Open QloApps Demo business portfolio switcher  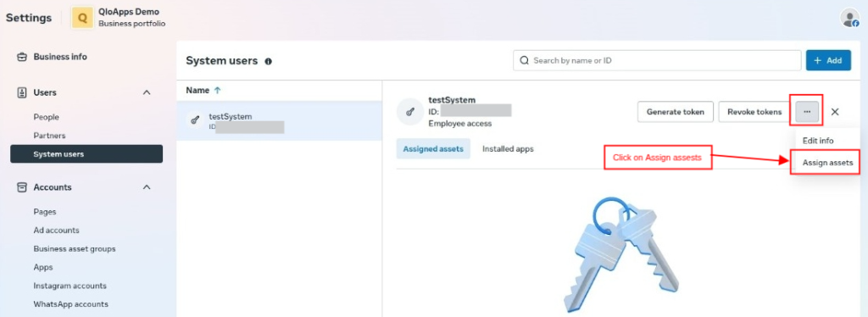[x=119, y=18]
